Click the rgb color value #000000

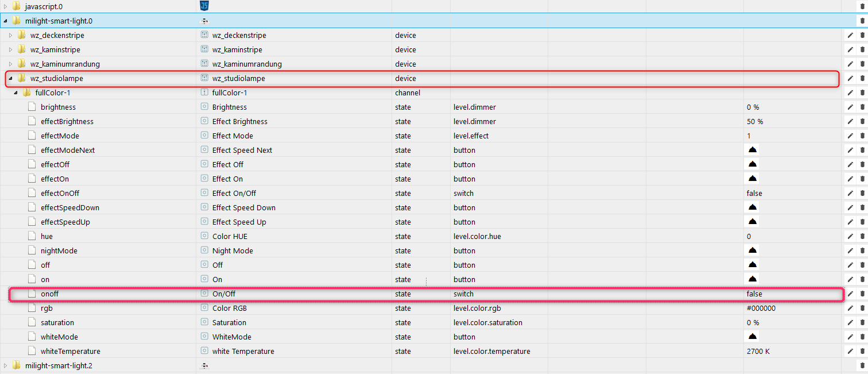(761, 308)
